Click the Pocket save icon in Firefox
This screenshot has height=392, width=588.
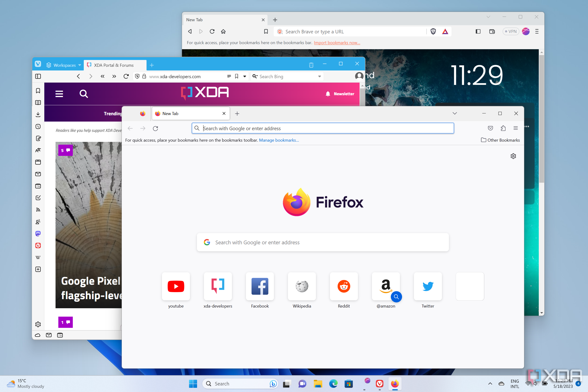pyautogui.click(x=490, y=128)
